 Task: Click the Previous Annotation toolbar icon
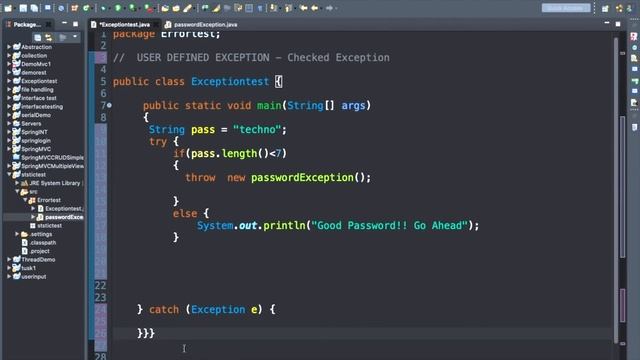coord(288,8)
